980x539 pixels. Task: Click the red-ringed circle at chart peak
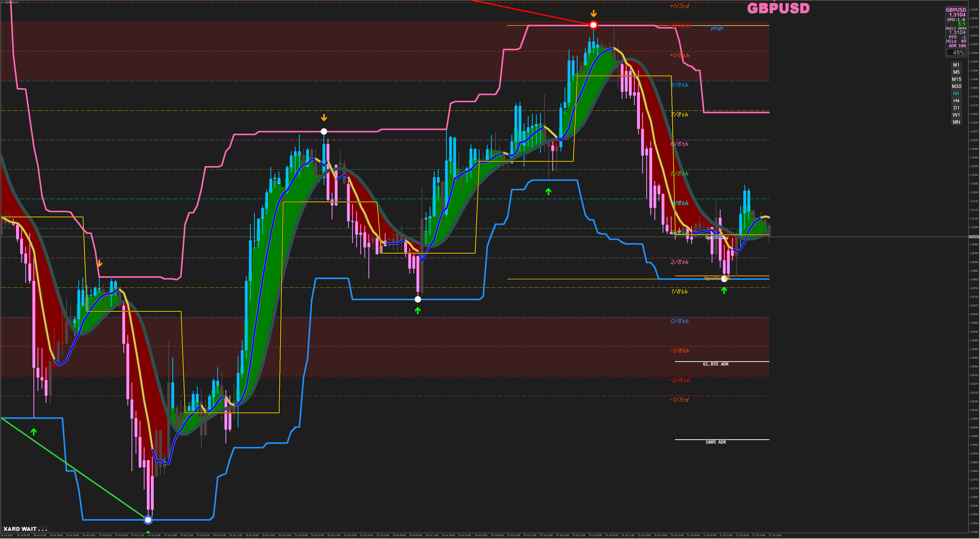tap(593, 26)
